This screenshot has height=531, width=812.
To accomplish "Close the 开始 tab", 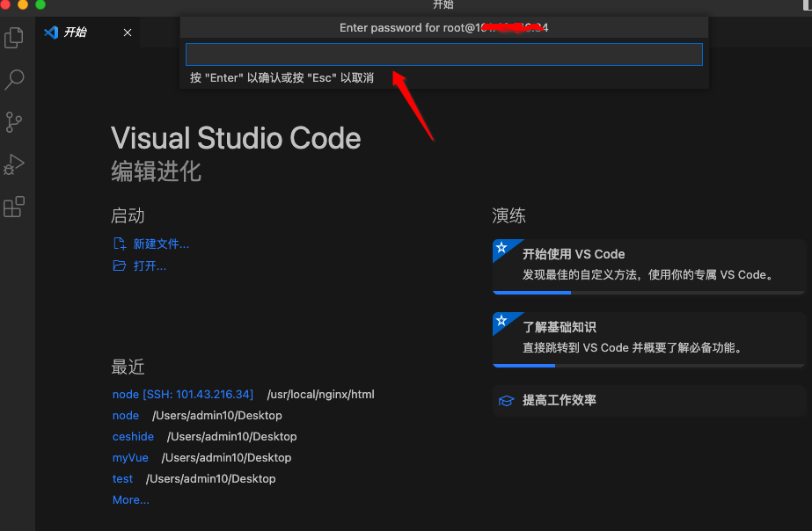I will coord(128,33).
